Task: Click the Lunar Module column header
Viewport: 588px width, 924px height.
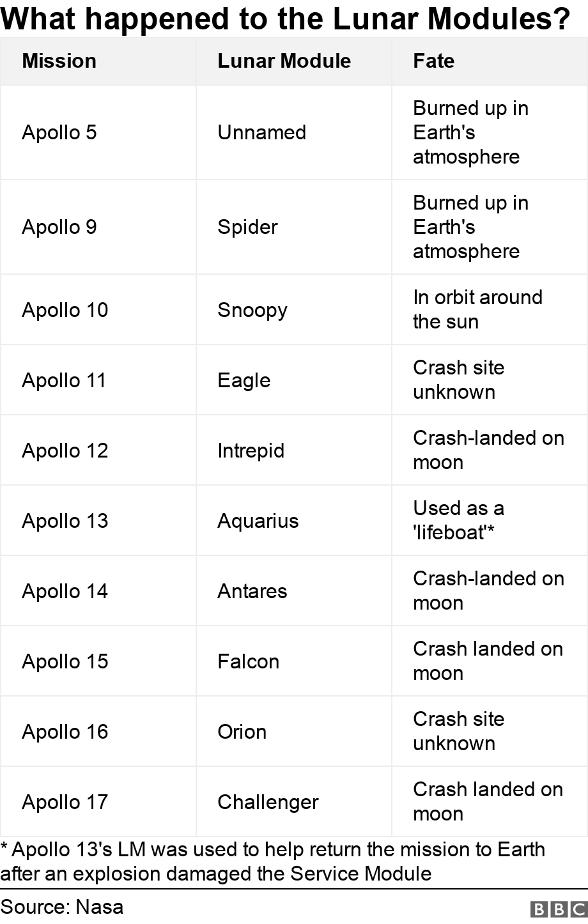Action: click(x=284, y=61)
